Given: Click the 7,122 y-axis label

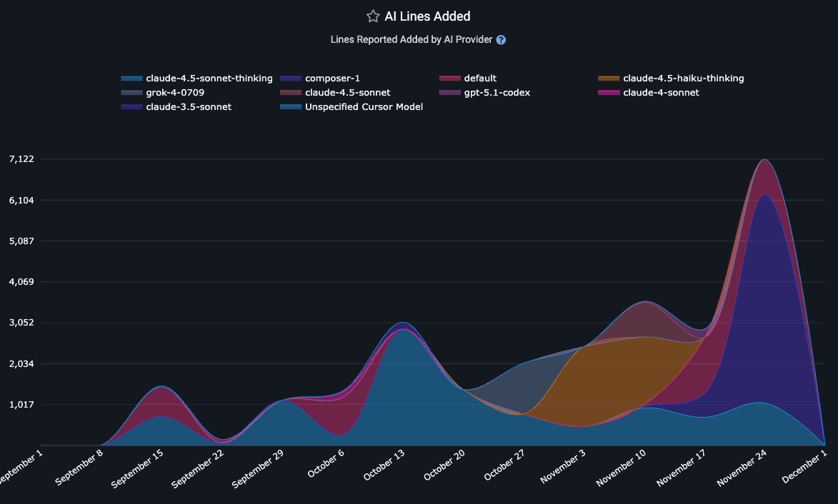Looking at the screenshot, I should coord(21,159).
